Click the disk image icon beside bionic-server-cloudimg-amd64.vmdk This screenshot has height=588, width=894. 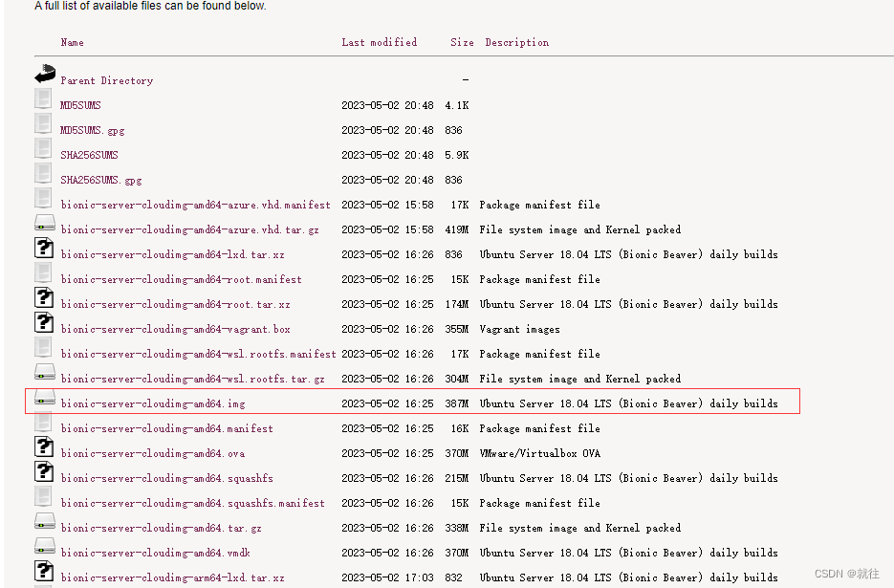[44, 546]
